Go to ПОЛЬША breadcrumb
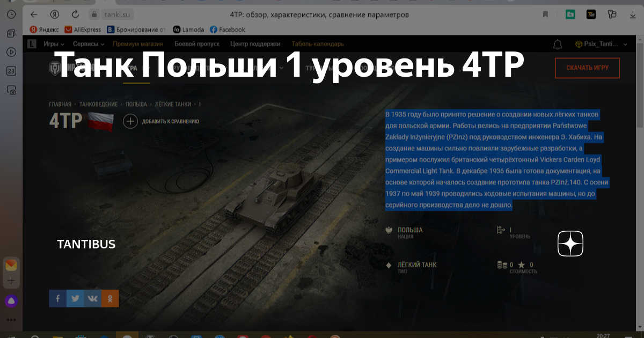This screenshot has width=644, height=338. 136,104
